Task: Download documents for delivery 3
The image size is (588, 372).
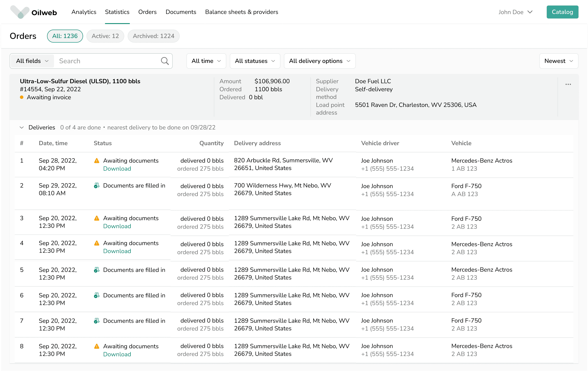Action: 117,226
